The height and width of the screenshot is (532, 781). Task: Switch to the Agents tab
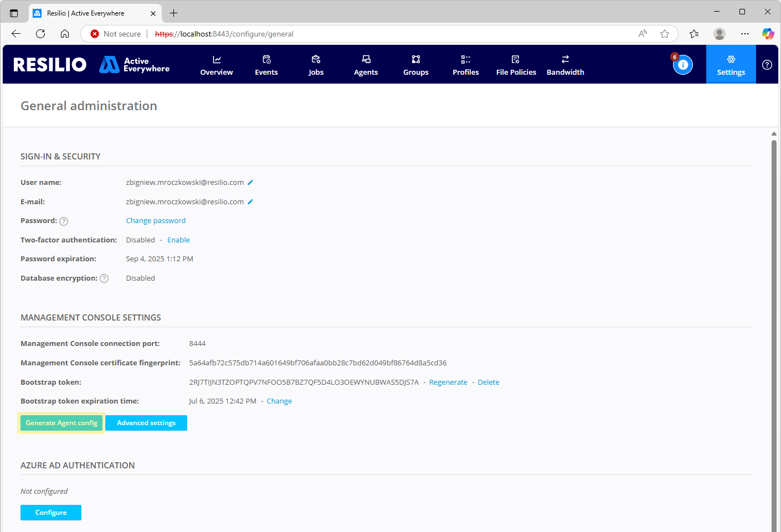[x=366, y=65]
